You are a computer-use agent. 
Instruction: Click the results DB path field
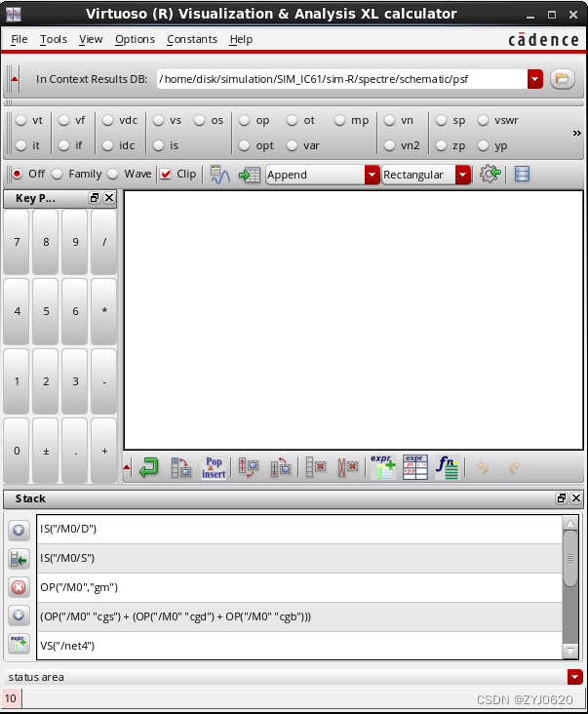coord(342,79)
